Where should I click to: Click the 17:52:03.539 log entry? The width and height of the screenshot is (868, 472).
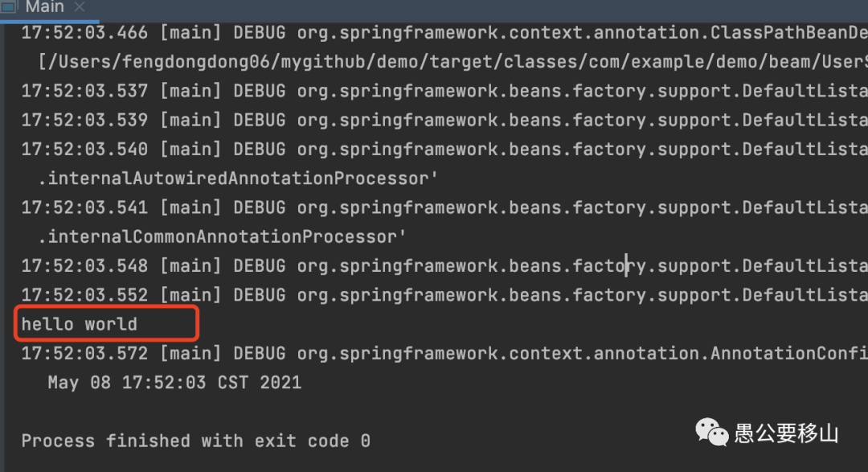pos(444,120)
